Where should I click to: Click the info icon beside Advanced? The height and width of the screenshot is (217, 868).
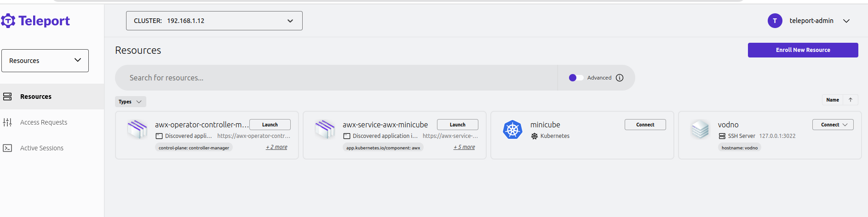(x=620, y=78)
